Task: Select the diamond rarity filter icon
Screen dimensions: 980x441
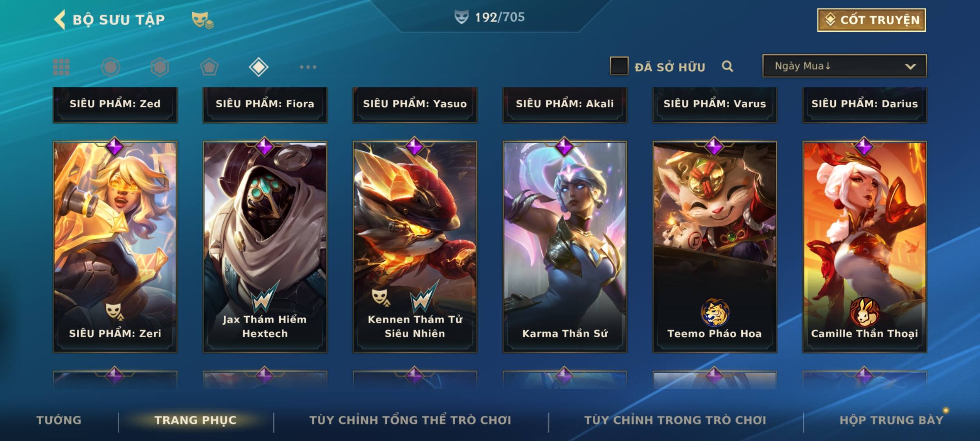Action: pos(258,67)
